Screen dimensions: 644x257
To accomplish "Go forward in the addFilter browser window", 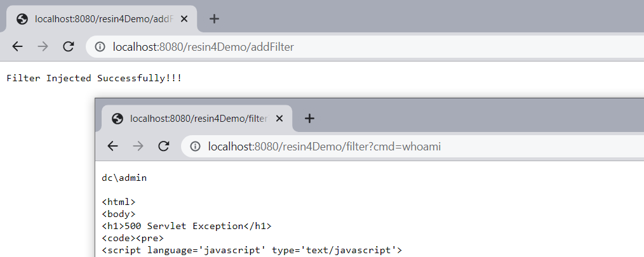I will coord(43,46).
